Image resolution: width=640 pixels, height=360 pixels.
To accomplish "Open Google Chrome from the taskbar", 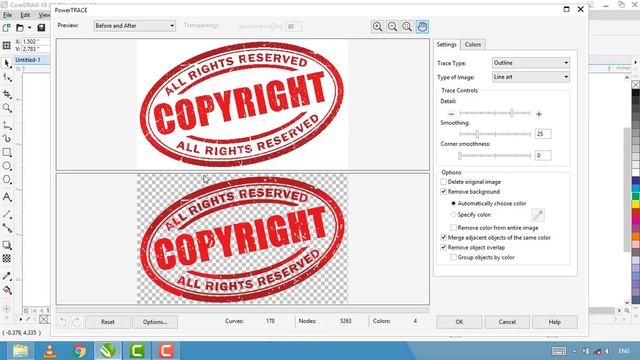I will coord(79,351).
